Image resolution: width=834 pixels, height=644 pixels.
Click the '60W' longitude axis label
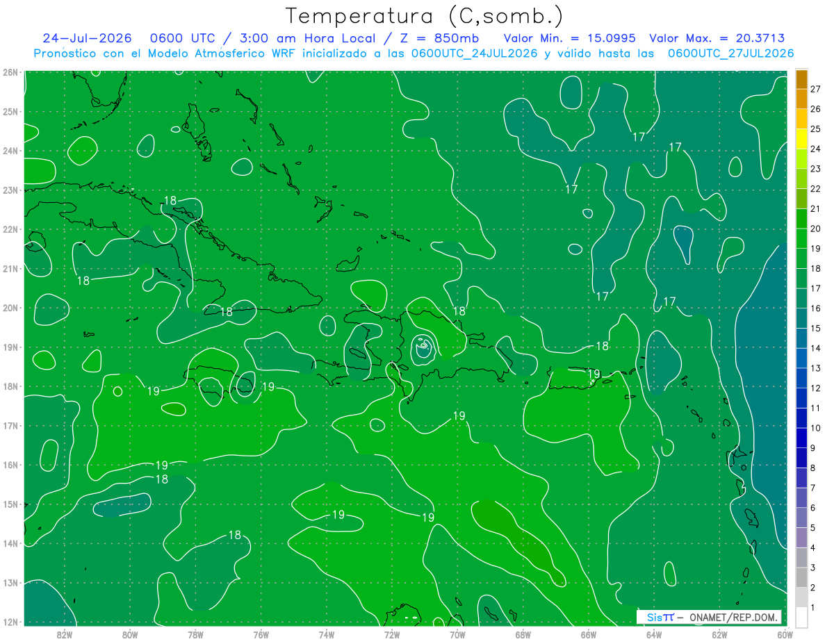click(x=785, y=634)
